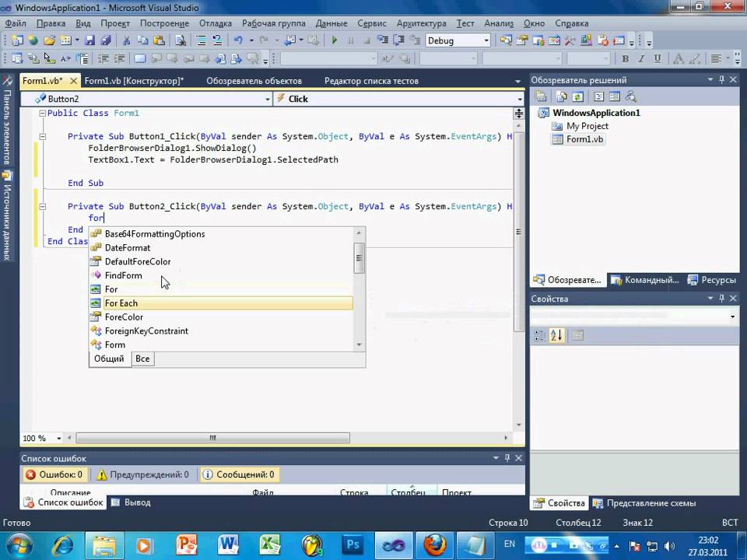Click the New Project toolbar icon
Screen dimensions: 747x560
(16, 40)
